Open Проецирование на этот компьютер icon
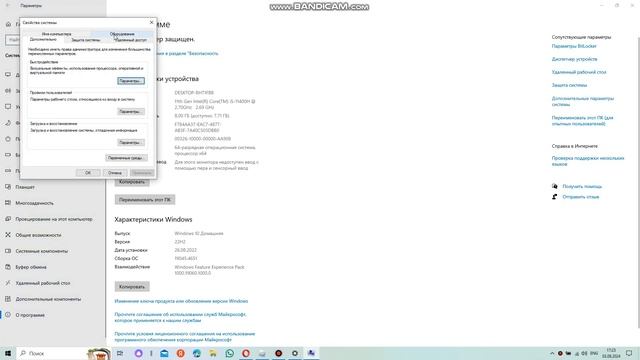Screen dimensions: 640x360 [8, 219]
